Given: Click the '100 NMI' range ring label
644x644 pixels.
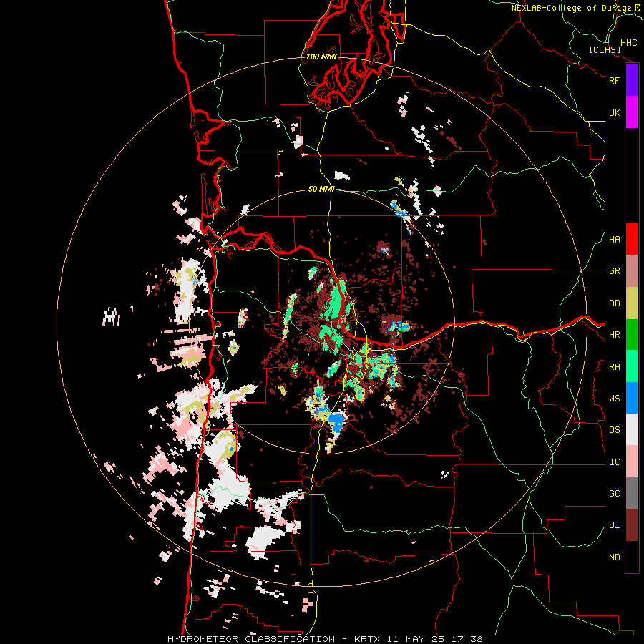Looking at the screenshot, I should click(321, 57).
